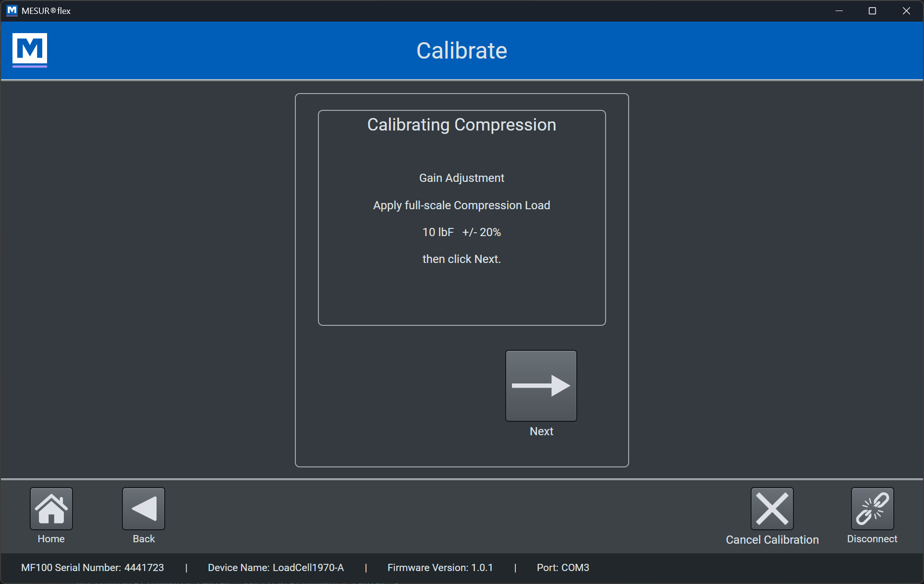The image size is (924, 584).
Task: Click the "Cancel Calibration" text label
Action: [772, 540]
